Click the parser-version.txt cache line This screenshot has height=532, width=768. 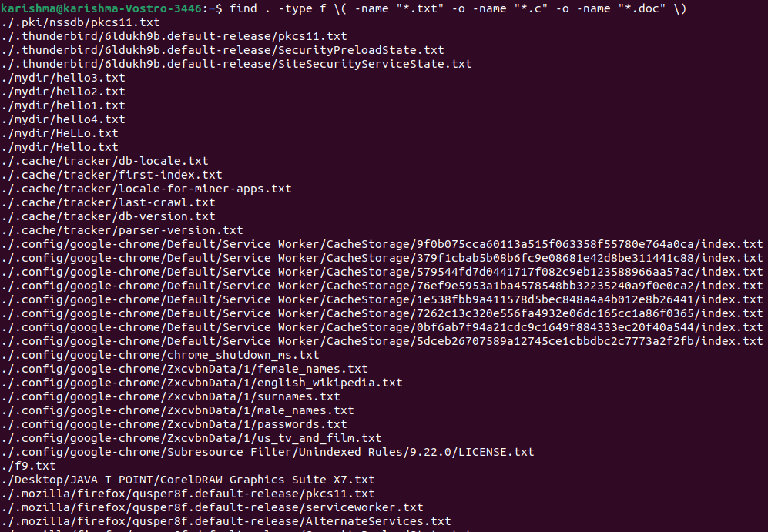tap(122, 230)
